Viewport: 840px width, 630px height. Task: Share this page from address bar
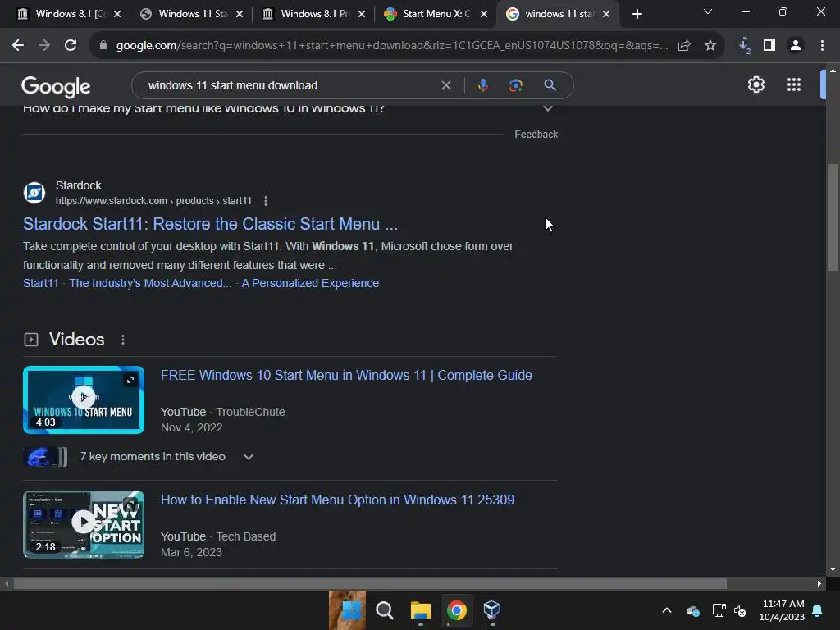point(684,46)
